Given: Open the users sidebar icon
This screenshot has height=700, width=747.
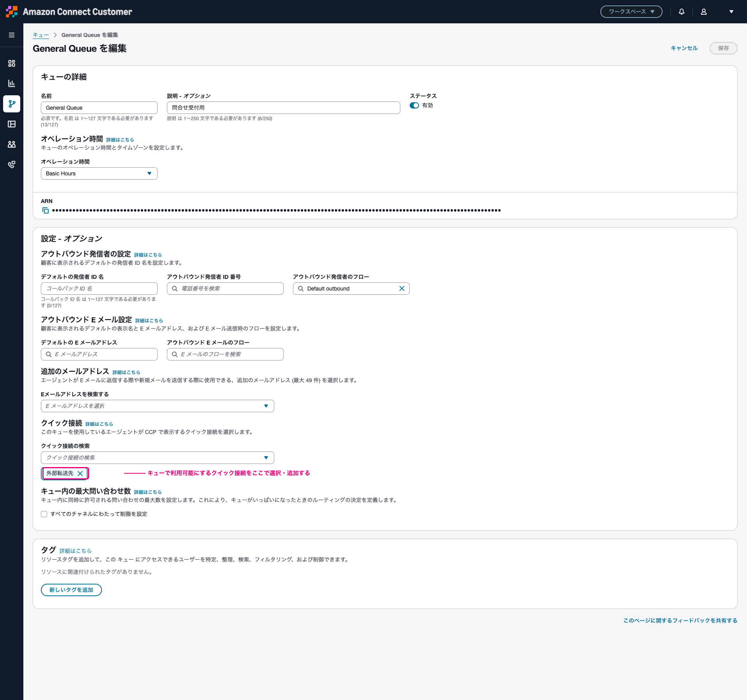Looking at the screenshot, I should click(12, 144).
